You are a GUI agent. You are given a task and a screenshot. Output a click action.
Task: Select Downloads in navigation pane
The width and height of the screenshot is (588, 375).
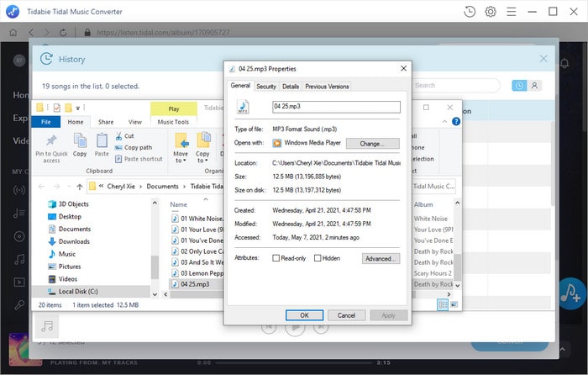(69, 241)
